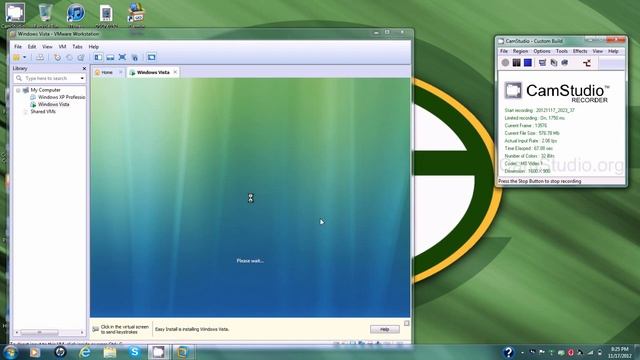Select My Computer in the library
This screenshot has width=640, height=360.
pyautogui.click(x=45, y=90)
